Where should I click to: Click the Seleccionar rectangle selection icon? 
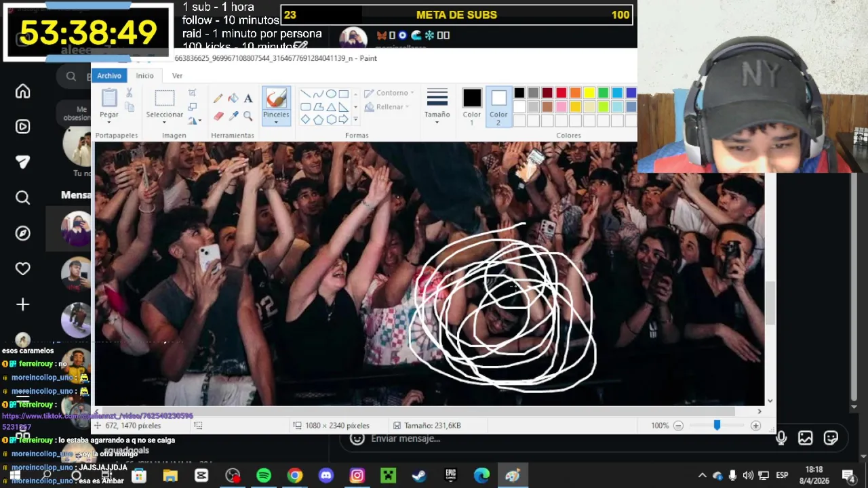[x=165, y=99]
